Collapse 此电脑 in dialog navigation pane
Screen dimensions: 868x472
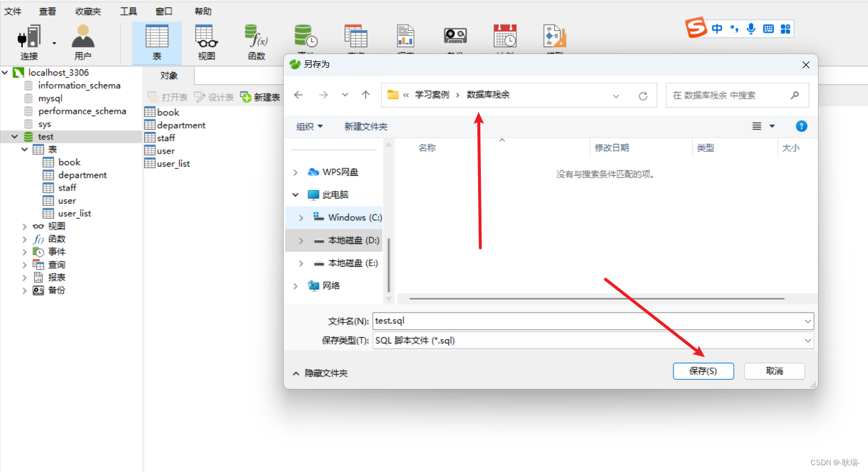pos(295,194)
